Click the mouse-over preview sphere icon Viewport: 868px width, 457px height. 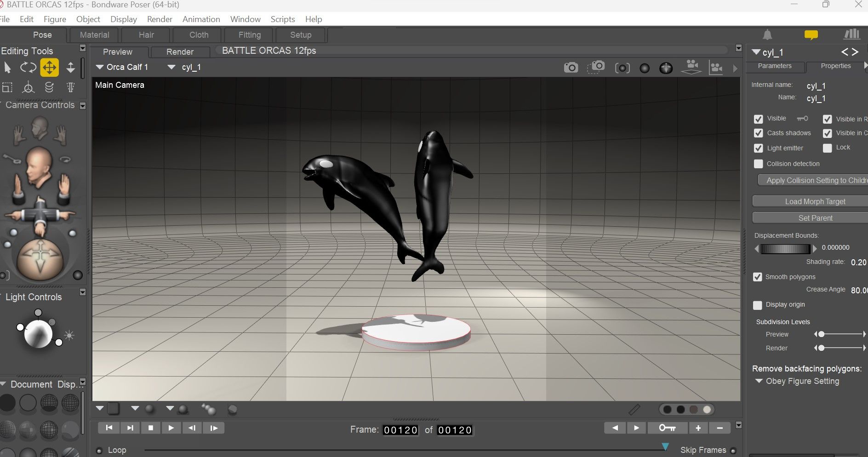pyautogui.click(x=666, y=68)
